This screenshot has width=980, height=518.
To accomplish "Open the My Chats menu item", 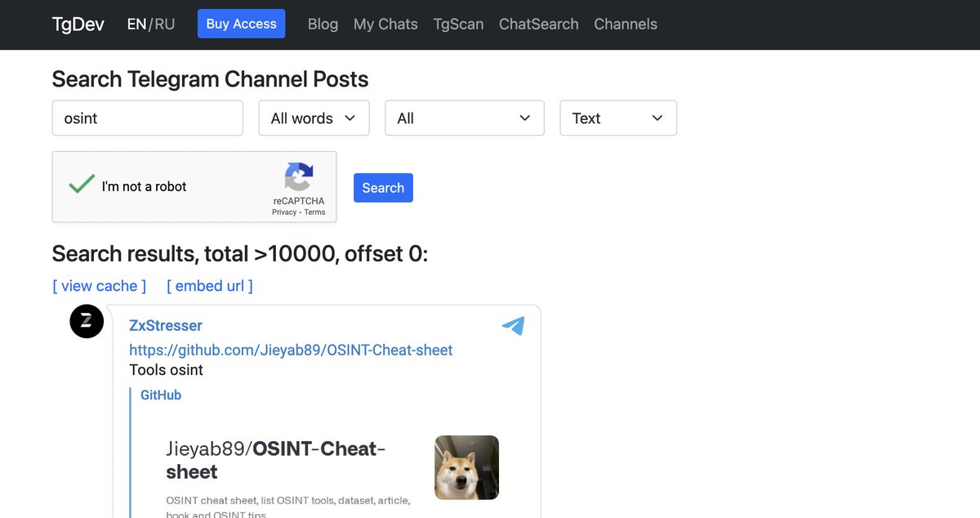I will coord(385,25).
